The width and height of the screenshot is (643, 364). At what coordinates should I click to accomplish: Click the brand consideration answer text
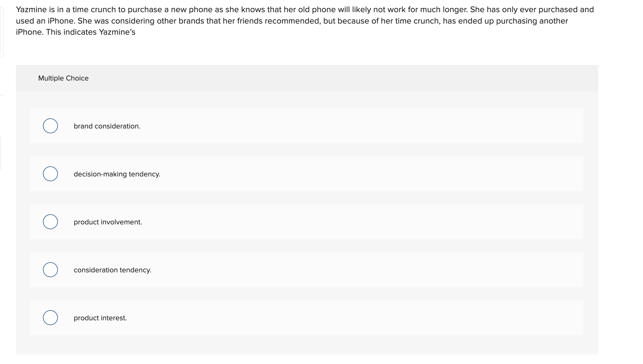107,126
